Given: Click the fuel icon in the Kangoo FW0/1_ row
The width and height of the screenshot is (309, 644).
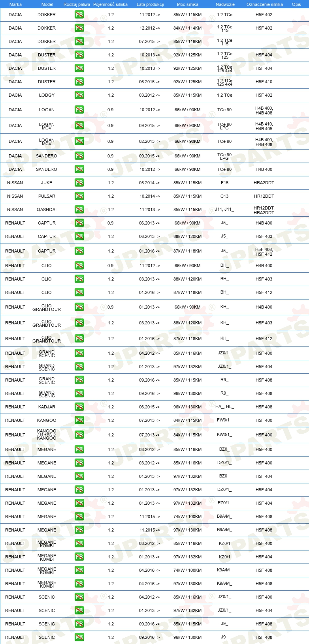Looking at the screenshot, I should coord(79,420).
